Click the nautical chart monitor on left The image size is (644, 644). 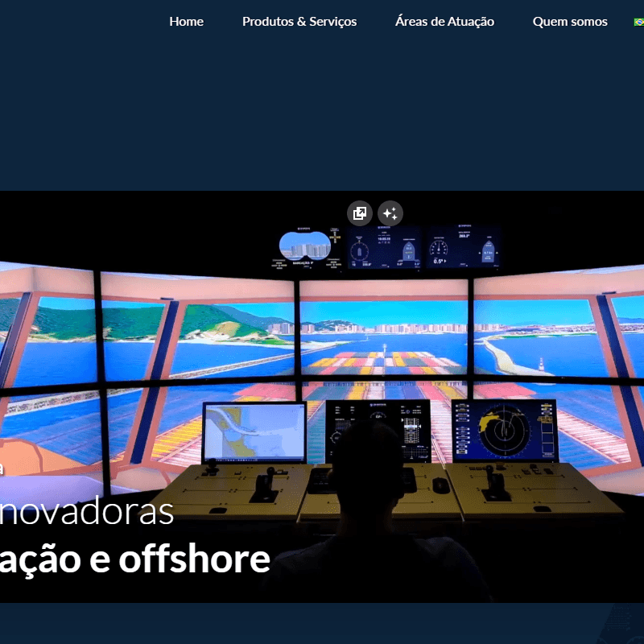click(254, 433)
